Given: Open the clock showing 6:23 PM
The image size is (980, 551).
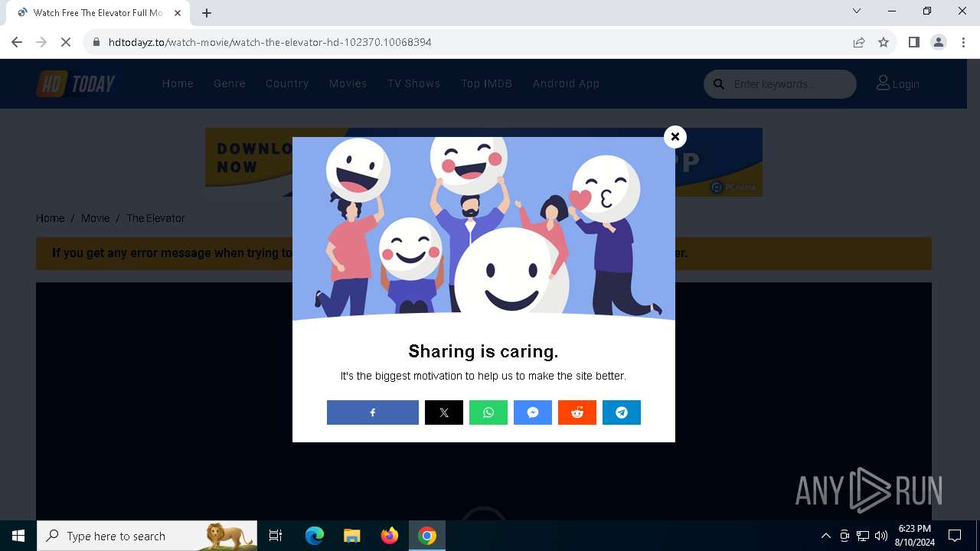Looking at the screenshot, I should [914, 536].
